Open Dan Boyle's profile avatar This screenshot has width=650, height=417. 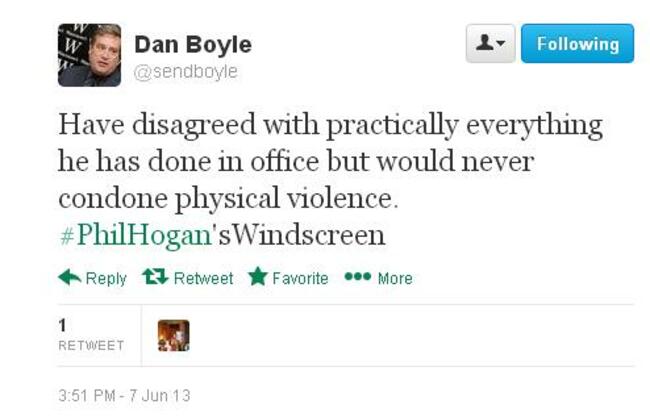[x=90, y=55]
